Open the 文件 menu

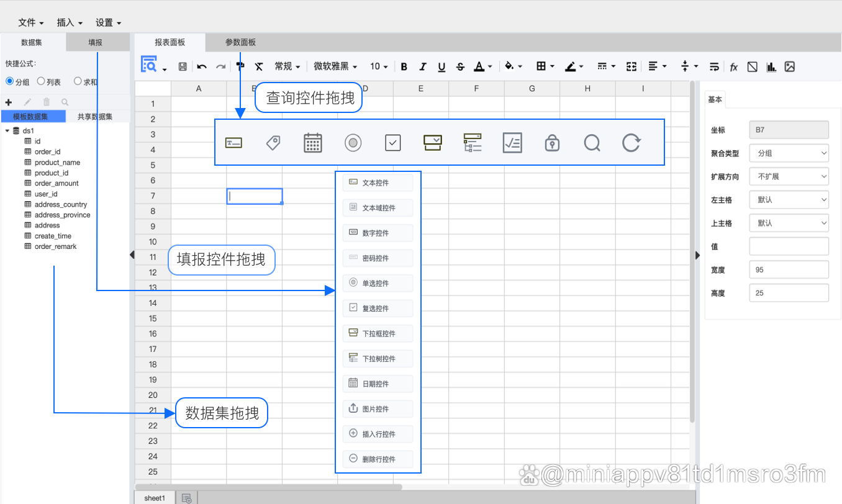tap(30, 22)
